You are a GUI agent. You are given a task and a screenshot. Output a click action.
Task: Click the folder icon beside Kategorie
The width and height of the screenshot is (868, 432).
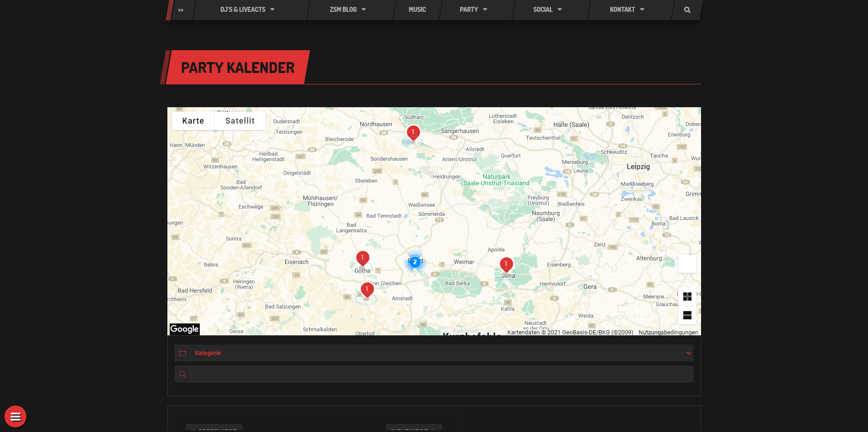pyautogui.click(x=183, y=353)
